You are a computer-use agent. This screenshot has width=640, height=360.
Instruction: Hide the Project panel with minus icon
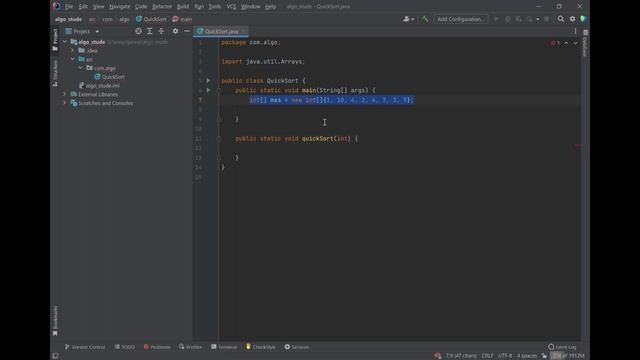tap(187, 31)
